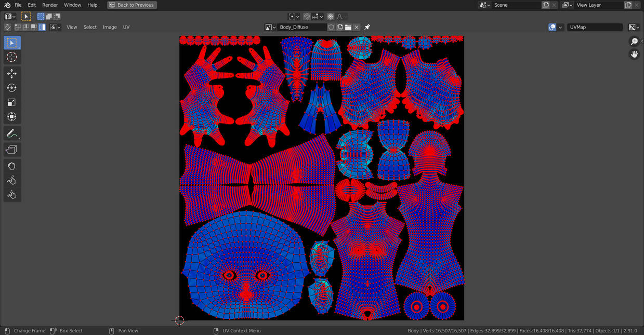The width and height of the screenshot is (644, 335).
Task: Switch to UV island select mode
Action: tap(42, 27)
